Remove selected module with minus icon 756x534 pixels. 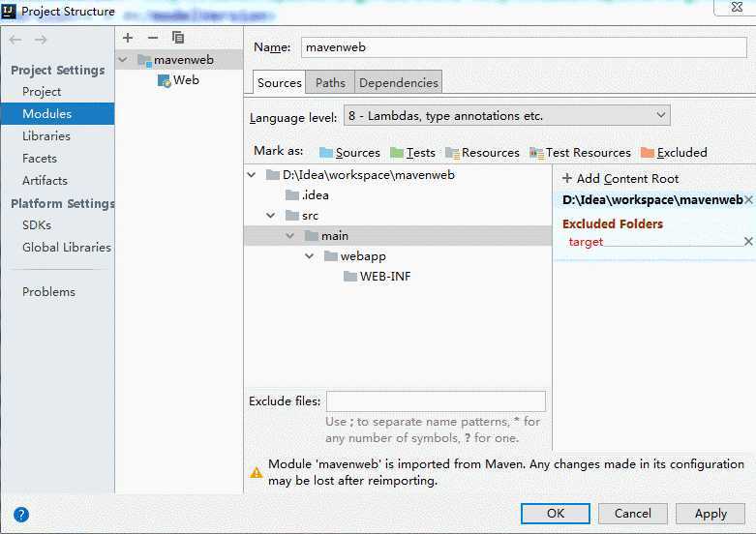point(153,38)
